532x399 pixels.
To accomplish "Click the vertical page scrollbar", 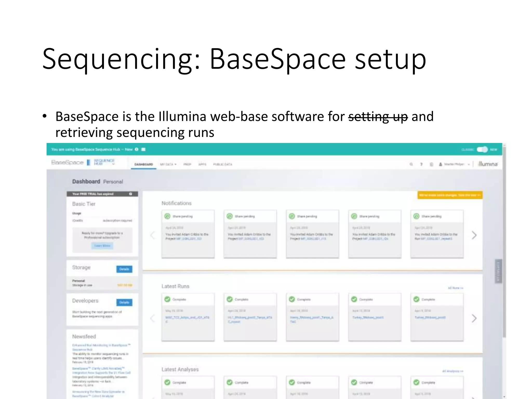I will 504,242.
